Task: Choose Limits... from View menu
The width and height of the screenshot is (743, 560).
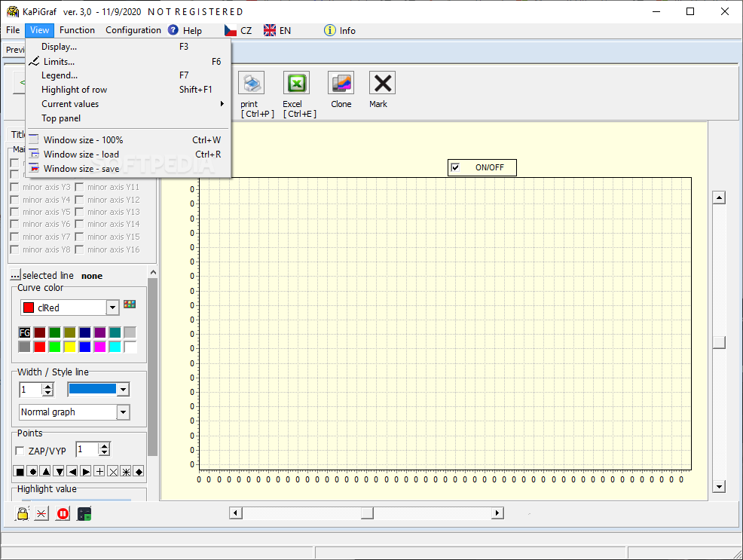Action: 128,62
